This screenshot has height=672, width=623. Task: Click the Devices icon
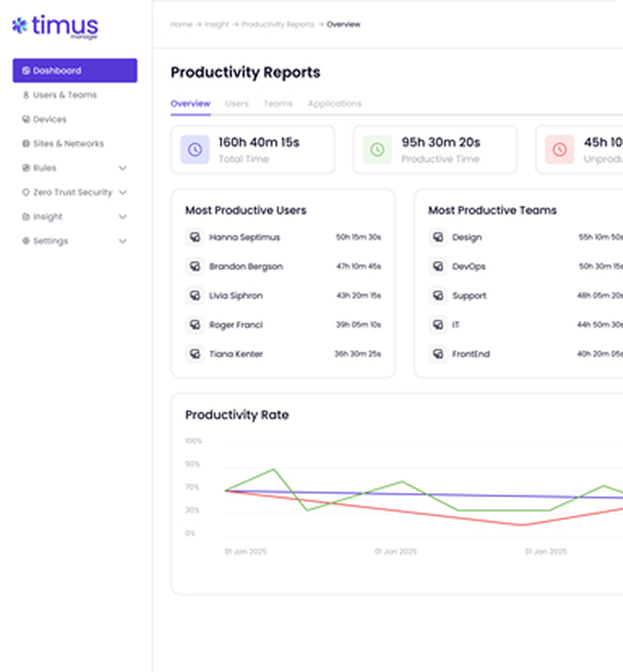[26, 119]
